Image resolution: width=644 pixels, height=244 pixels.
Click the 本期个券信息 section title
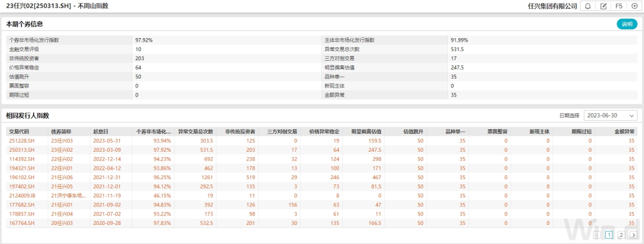point(24,24)
